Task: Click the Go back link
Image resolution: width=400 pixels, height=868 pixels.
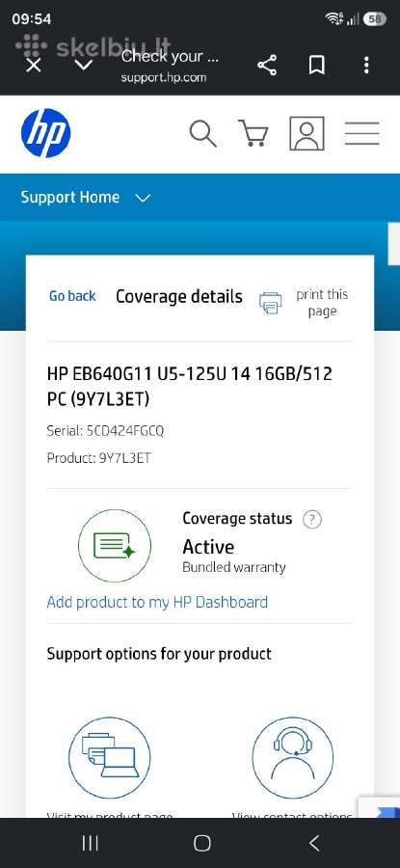Action: (x=72, y=296)
